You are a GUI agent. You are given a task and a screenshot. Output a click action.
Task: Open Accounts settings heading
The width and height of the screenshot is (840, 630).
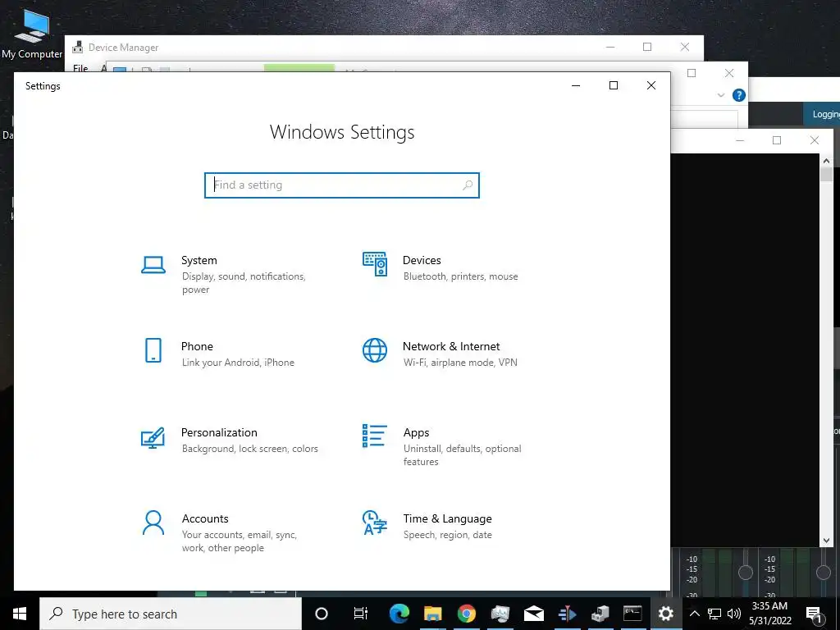coord(205,518)
